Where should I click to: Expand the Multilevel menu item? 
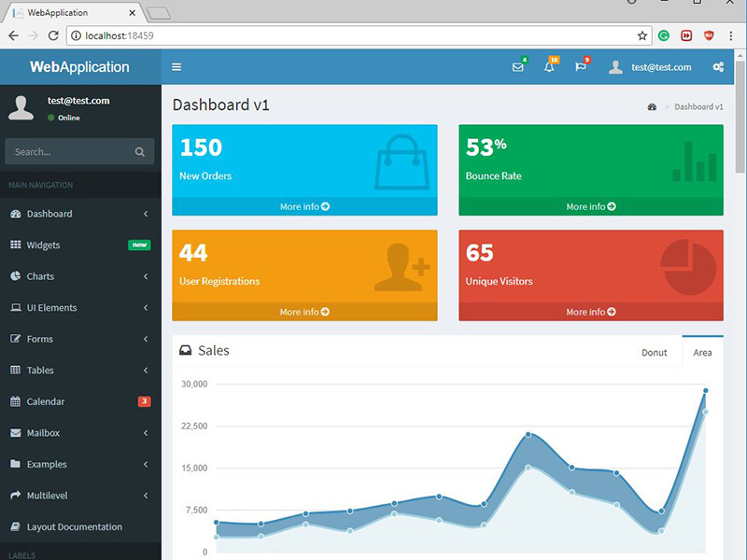pyautogui.click(x=79, y=496)
